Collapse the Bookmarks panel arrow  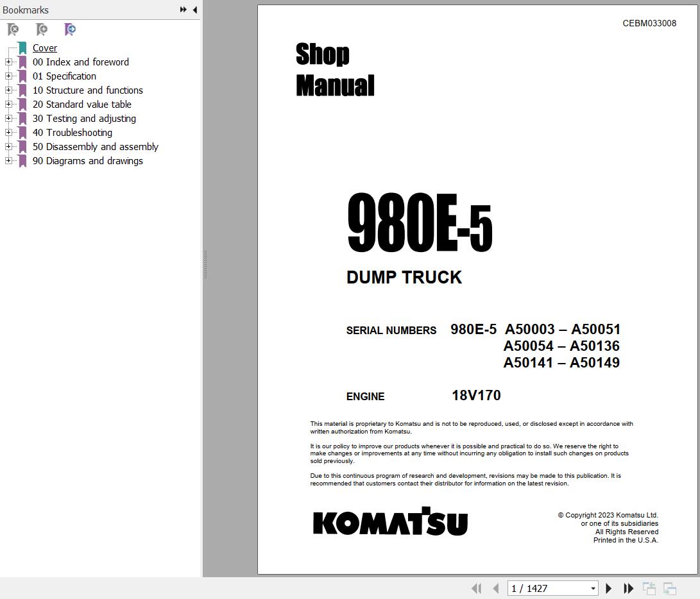pos(195,10)
